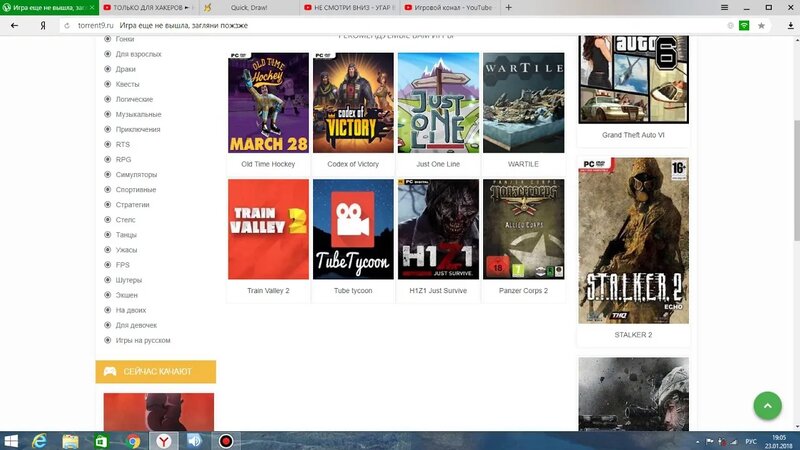The height and width of the screenshot is (450, 800).
Task: Open the FPS category
Action: click(122, 265)
